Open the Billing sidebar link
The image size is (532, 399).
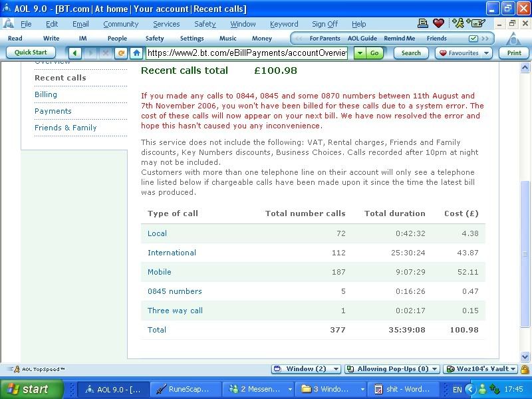pyautogui.click(x=46, y=94)
